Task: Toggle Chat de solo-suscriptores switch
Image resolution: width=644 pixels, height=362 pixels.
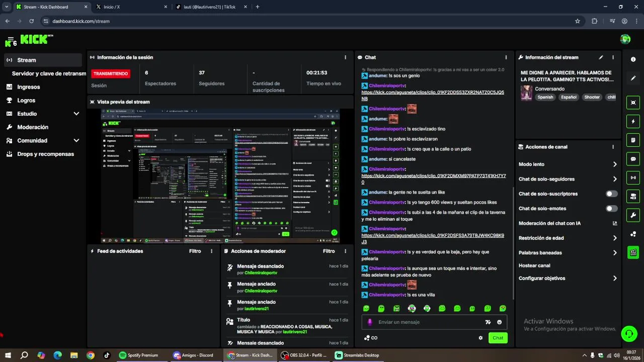Action: (x=612, y=194)
